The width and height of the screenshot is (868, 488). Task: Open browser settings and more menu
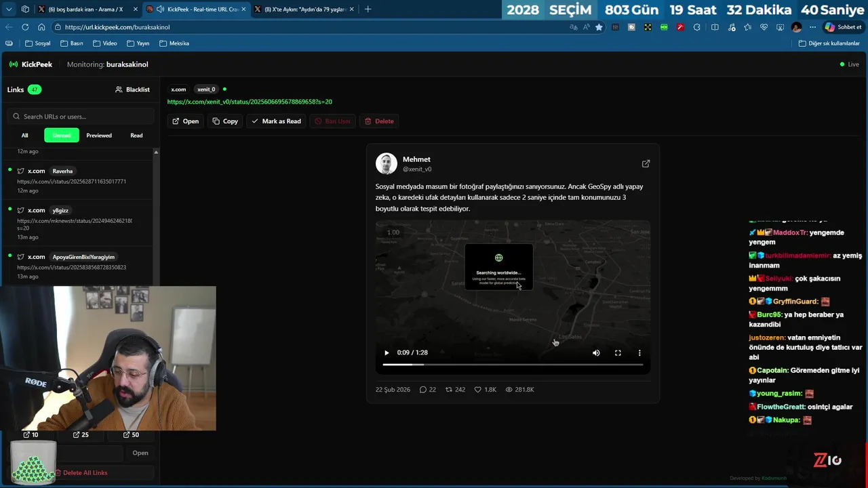812,27
